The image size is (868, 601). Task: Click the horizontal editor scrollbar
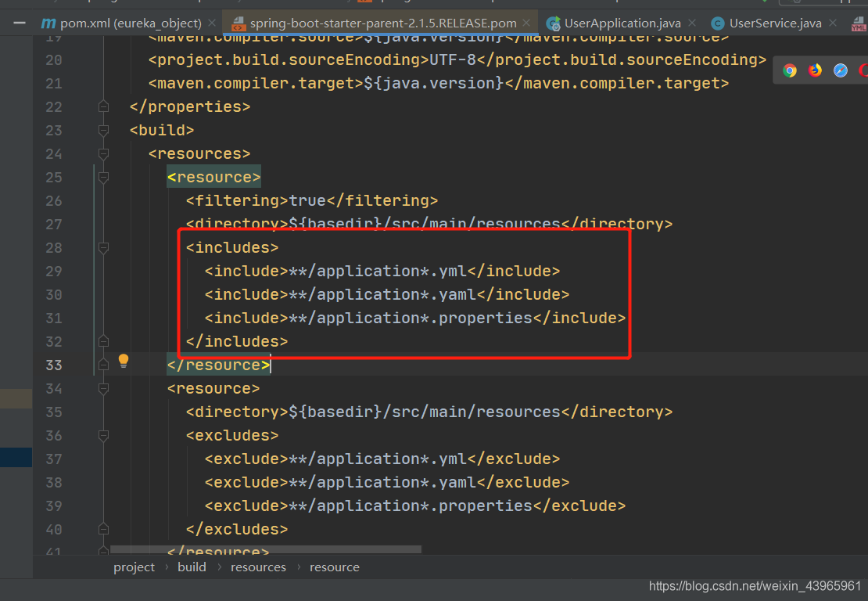click(266, 549)
